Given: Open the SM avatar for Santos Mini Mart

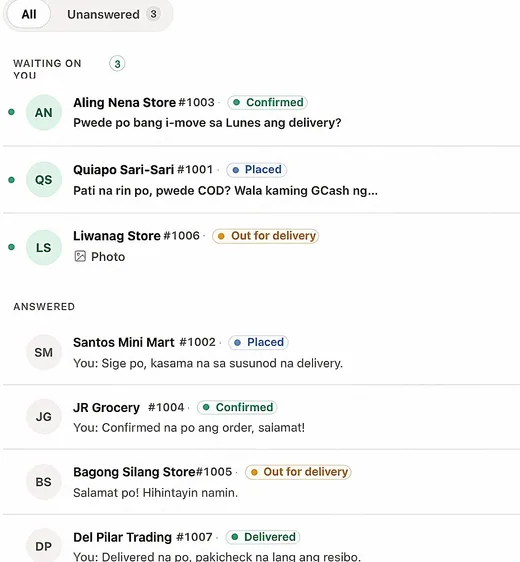Looking at the screenshot, I should click(x=44, y=352).
